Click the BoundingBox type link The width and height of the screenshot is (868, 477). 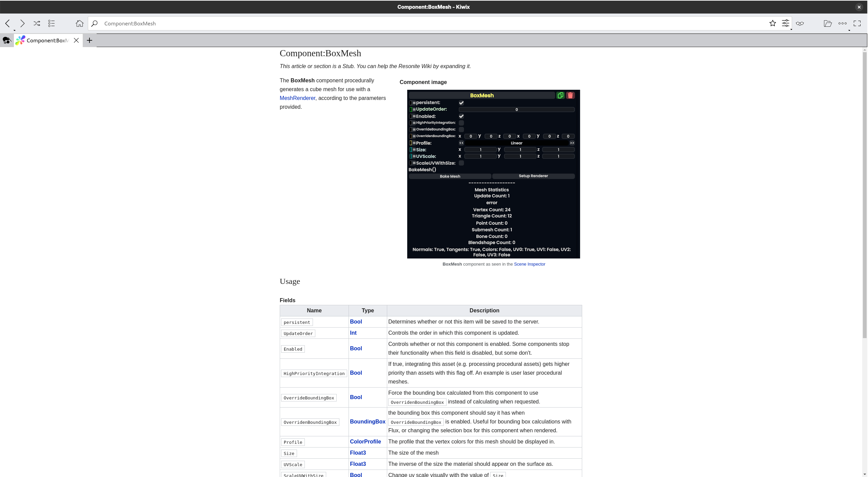pos(368,421)
